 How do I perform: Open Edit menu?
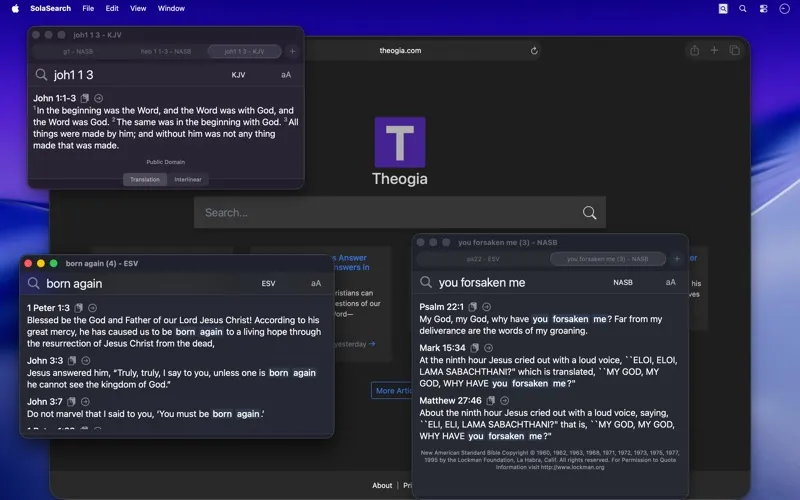[112, 8]
